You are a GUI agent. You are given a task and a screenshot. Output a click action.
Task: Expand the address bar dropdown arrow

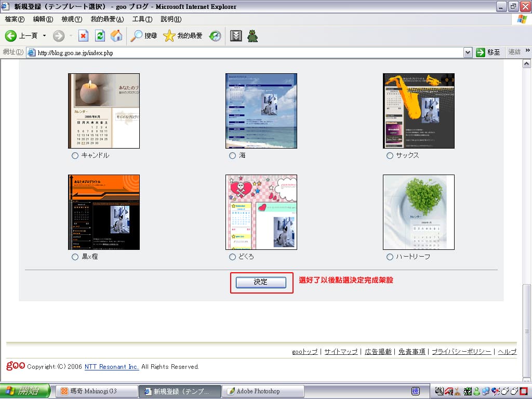click(468, 52)
